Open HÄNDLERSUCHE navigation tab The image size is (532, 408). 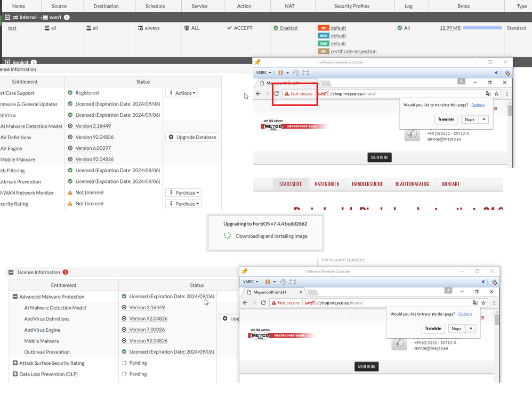pos(367,184)
